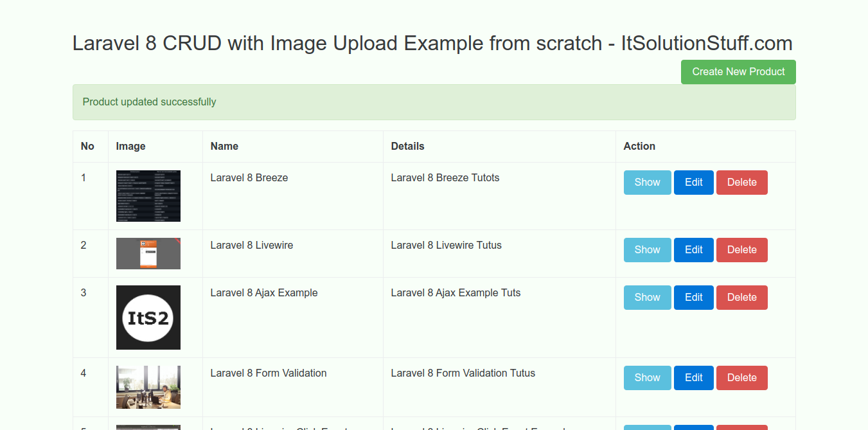This screenshot has width=868, height=430.
Task: Edit the Laravel 8 Form Validation product
Action: click(x=693, y=378)
